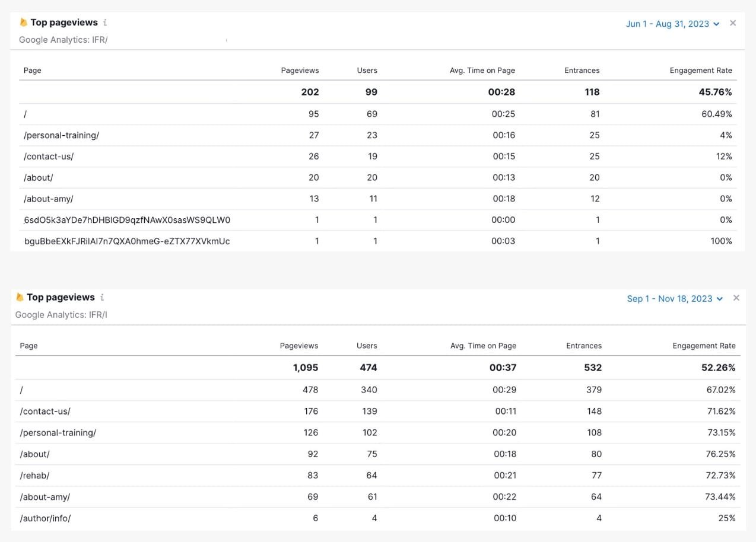Remove the Sep 1 - Nov 18 pageviews widget
This screenshot has width=756, height=542.
point(736,298)
